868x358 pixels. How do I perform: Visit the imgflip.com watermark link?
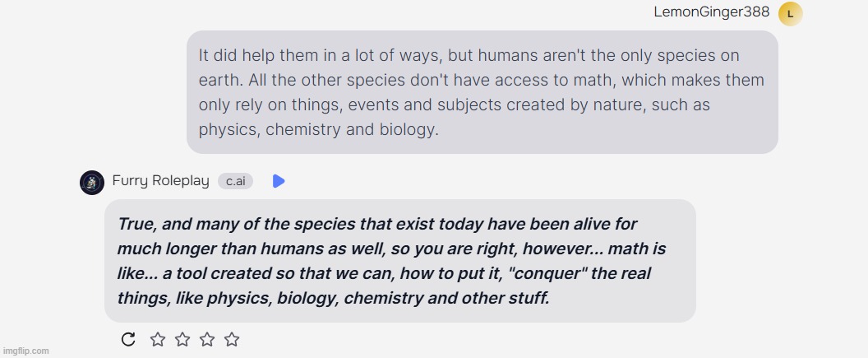[x=25, y=351]
